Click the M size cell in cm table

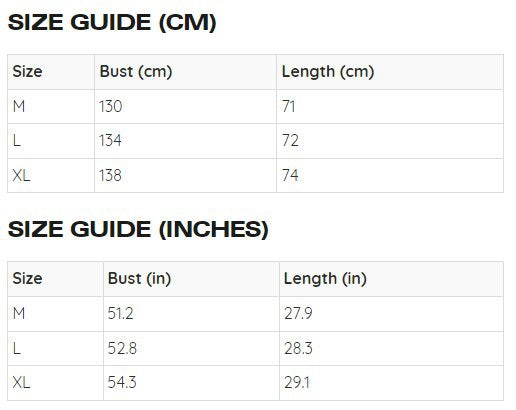coord(51,107)
